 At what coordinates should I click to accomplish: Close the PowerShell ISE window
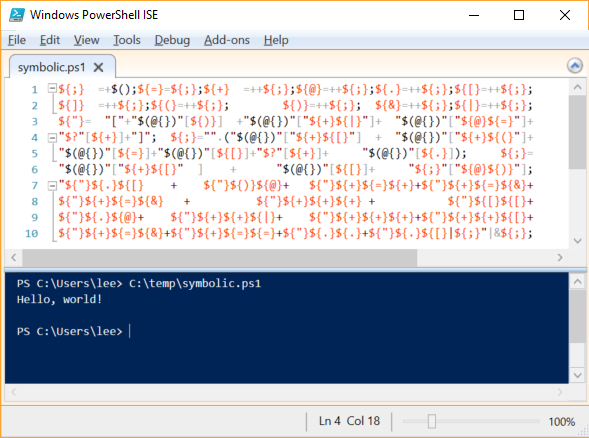click(x=565, y=15)
